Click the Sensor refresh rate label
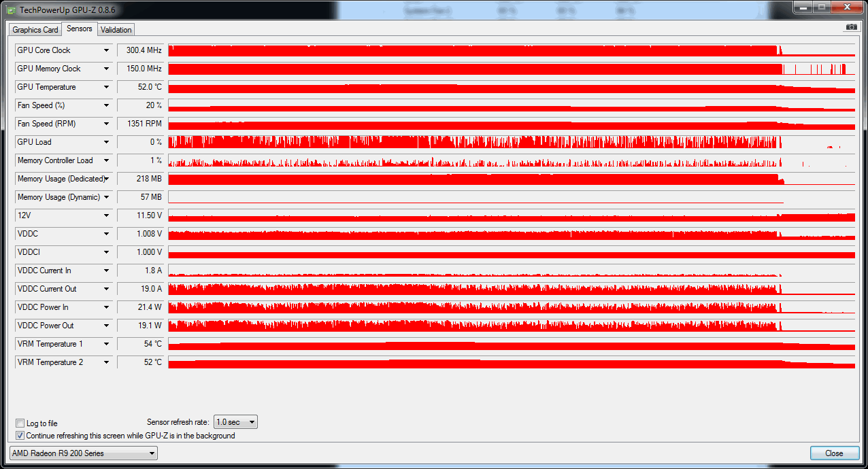 click(178, 423)
